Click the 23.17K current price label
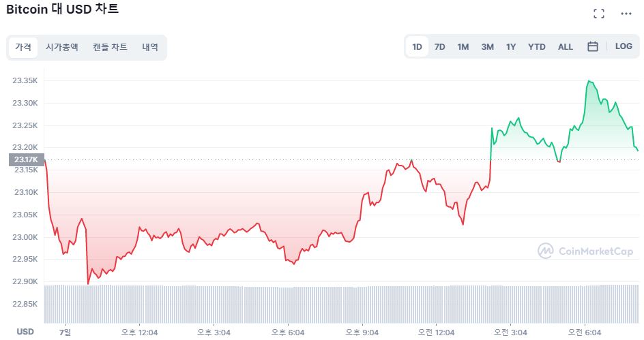The image size is (644, 340). coord(26,160)
